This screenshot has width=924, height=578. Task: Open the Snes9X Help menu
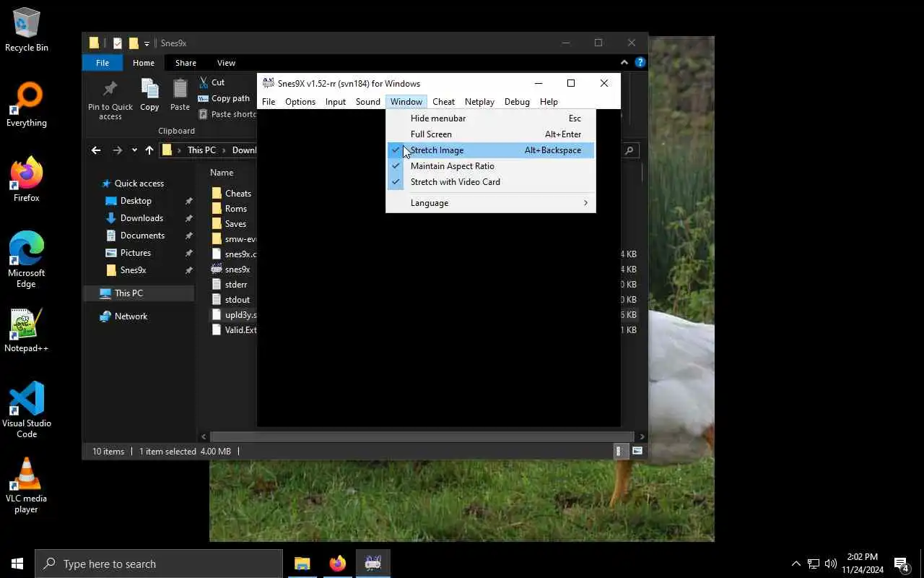549,102
